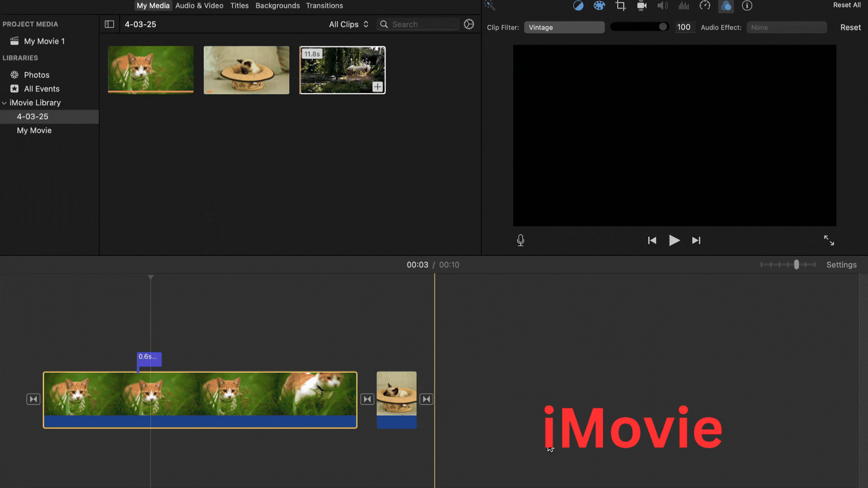Enter fullscreen playback with the arrows icon

pos(829,240)
